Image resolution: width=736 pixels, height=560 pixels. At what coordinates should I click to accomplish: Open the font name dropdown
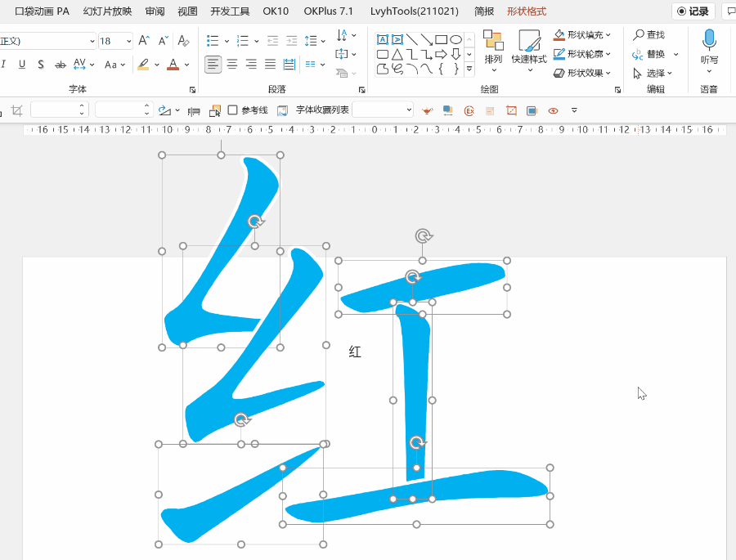pyautogui.click(x=92, y=42)
